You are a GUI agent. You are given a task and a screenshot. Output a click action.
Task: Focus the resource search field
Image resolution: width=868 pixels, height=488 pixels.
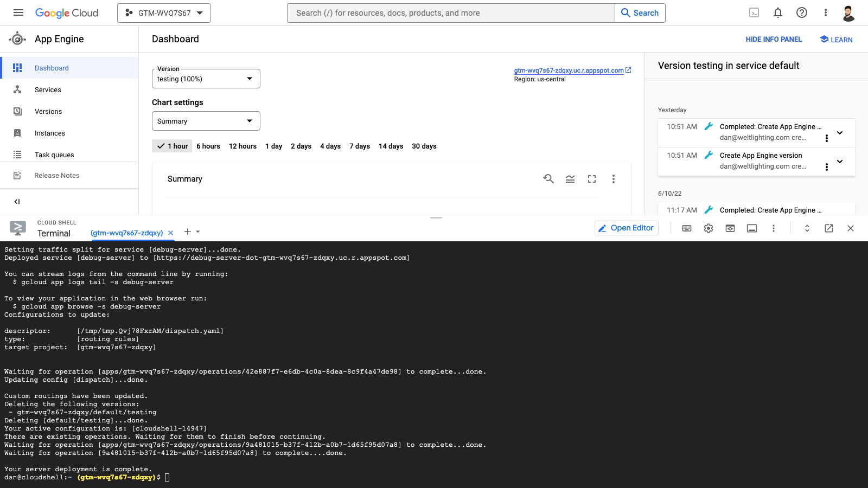pyautogui.click(x=451, y=13)
